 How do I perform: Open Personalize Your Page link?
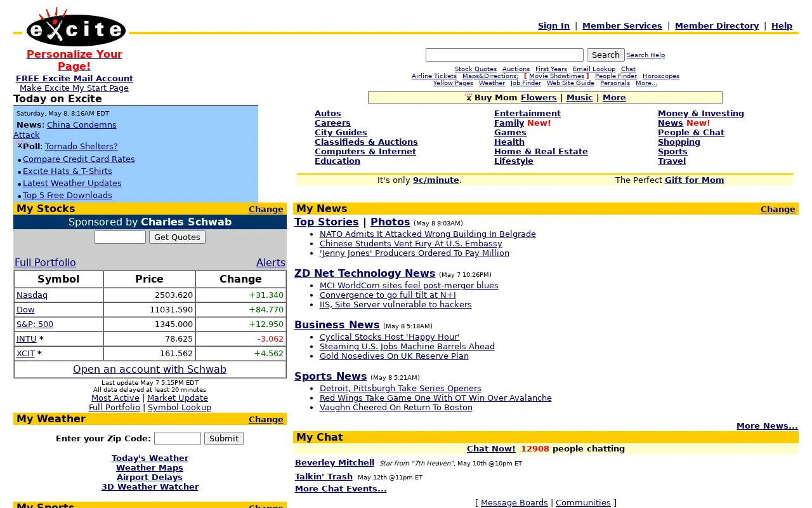74,60
